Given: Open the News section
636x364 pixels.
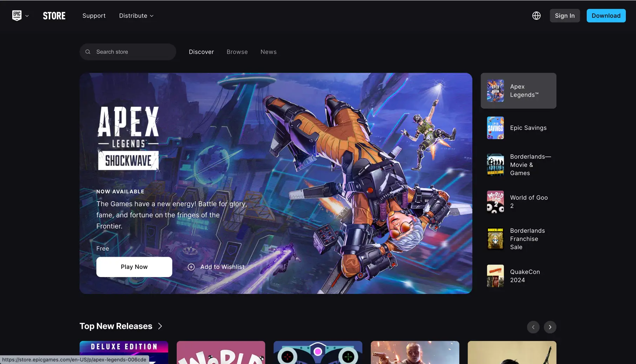Looking at the screenshot, I should point(268,52).
